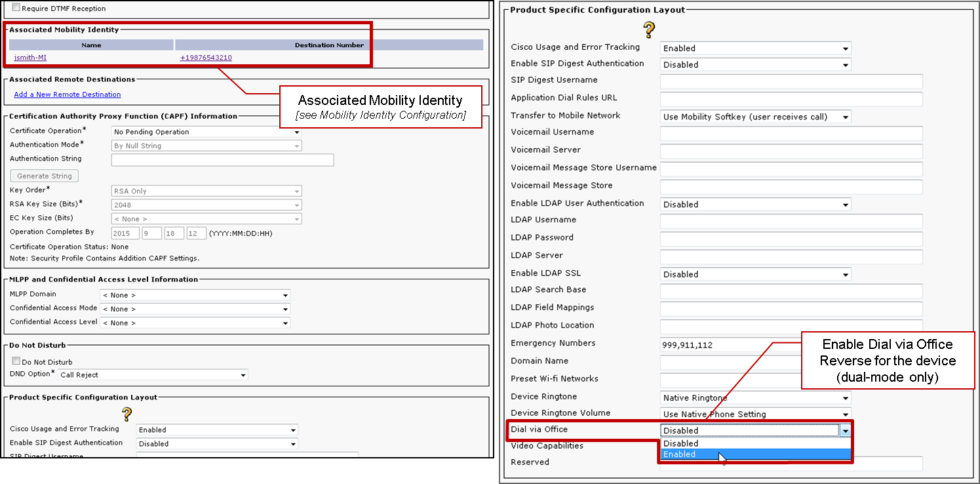Open the Key Order dropdown
The height and width of the screenshot is (484, 980).
(x=206, y=191)
